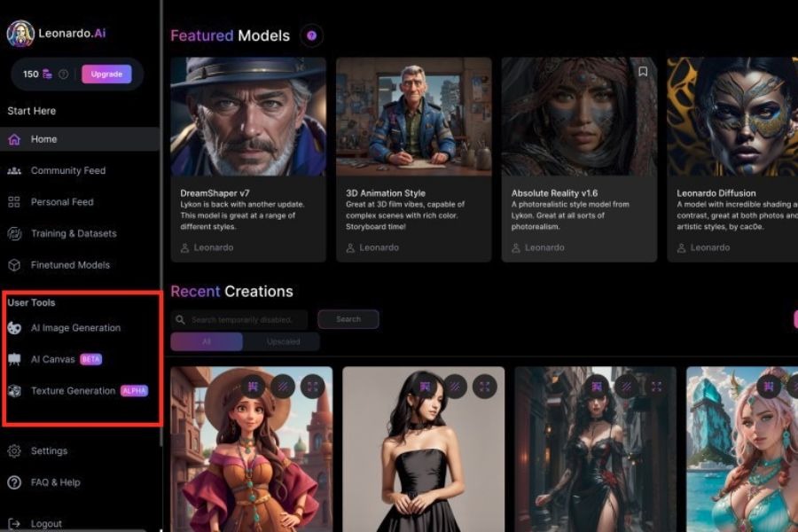
Task: Click the Recent Creations search field
Action: point(246,319)
